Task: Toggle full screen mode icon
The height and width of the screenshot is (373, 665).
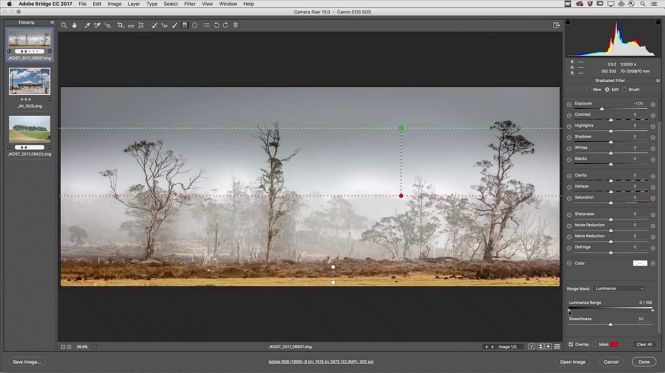Action: (556, 25)
